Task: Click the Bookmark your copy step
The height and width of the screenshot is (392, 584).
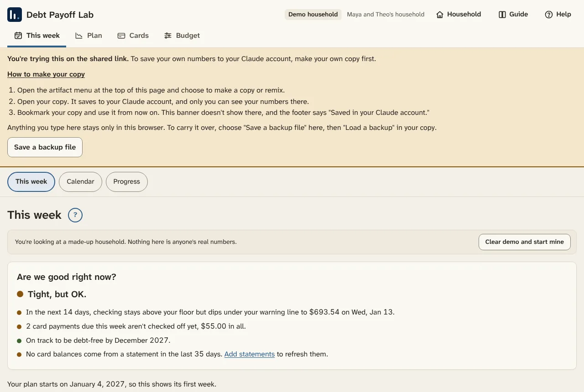Action: pos(224,113)
